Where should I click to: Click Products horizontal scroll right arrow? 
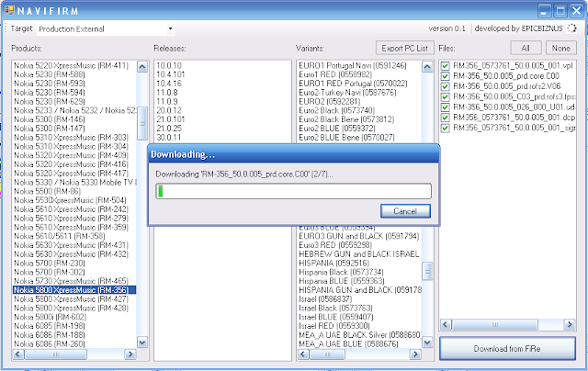(x=130, y=354)
